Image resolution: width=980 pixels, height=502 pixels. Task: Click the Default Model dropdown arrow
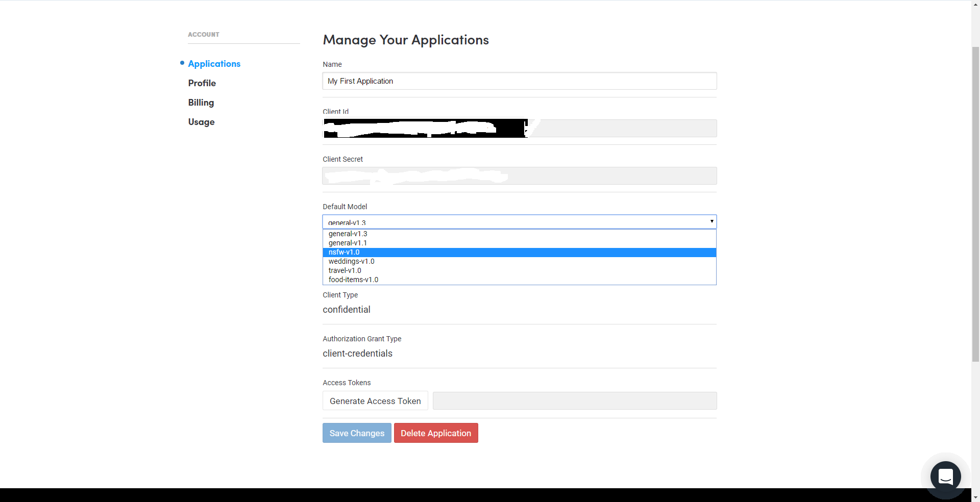click(712, 221)
